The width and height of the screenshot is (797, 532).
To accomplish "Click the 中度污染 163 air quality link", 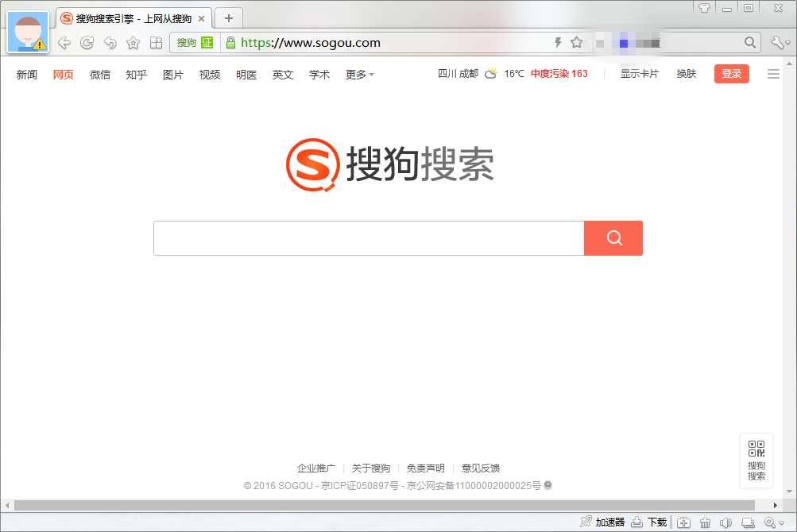I will [559, 74].
